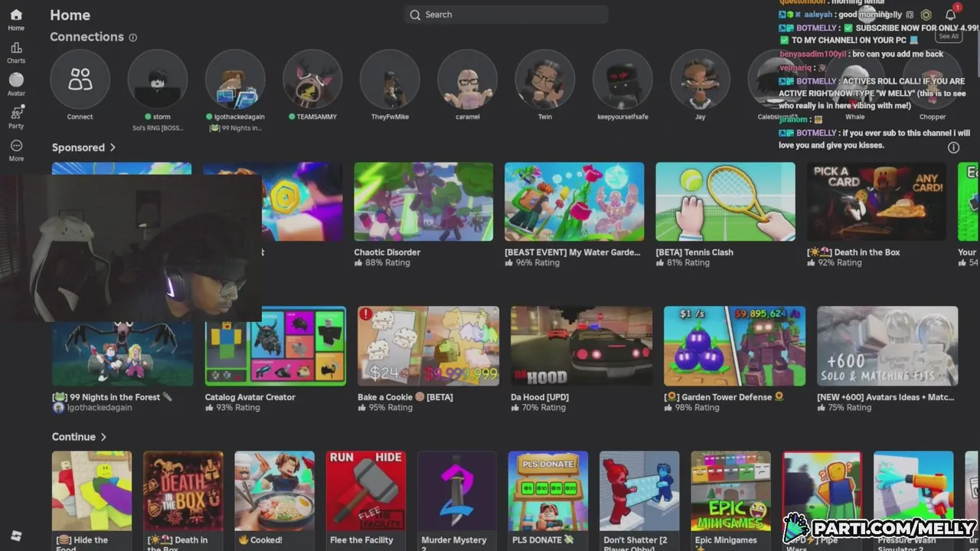Open Epic Minigames in Continue
Screen dimensions: 980x551
click(730, 491)
